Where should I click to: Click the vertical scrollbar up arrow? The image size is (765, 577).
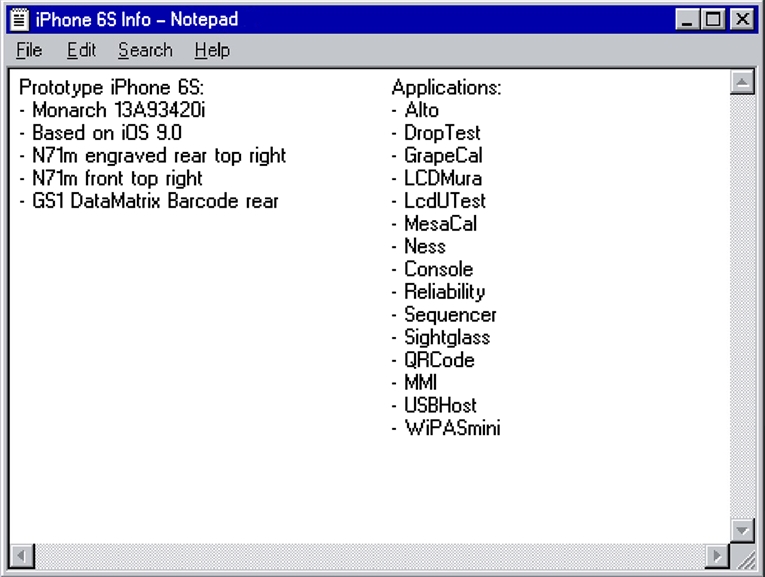(742, 82)
